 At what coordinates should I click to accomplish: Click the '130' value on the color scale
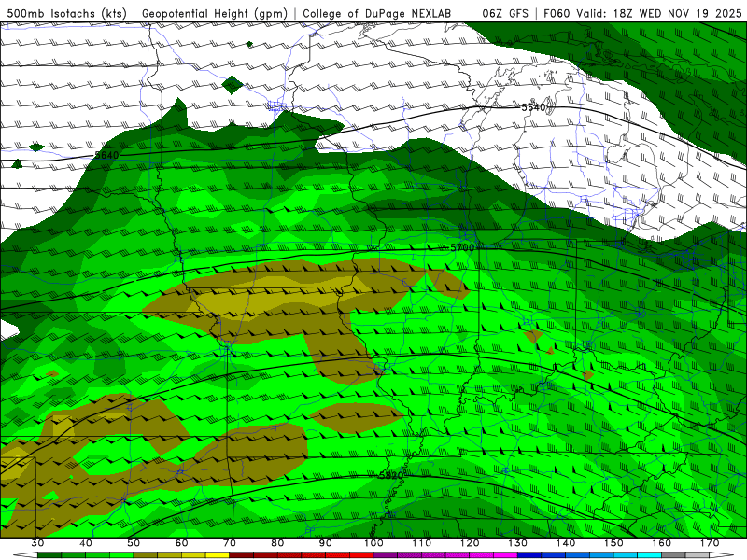coord(518,543)
